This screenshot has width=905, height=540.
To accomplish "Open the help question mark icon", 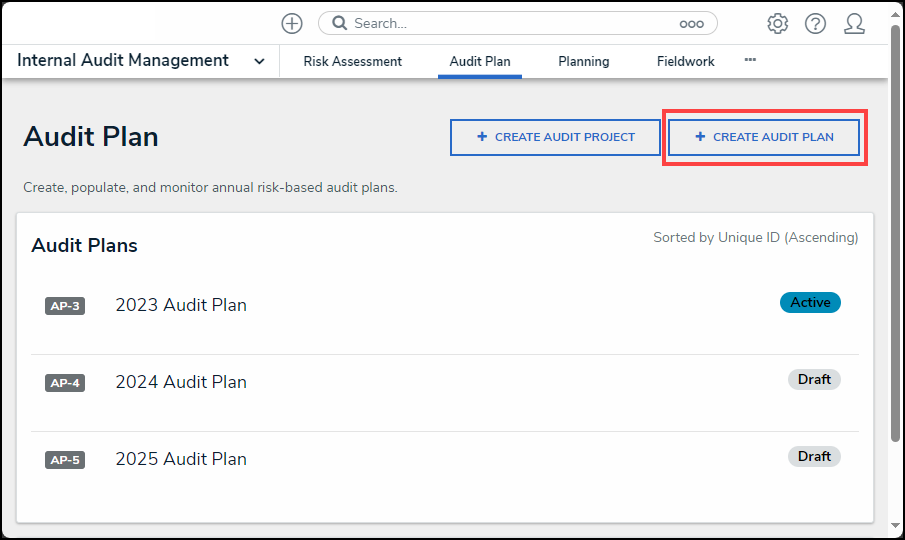I will [x=815, y=23].
